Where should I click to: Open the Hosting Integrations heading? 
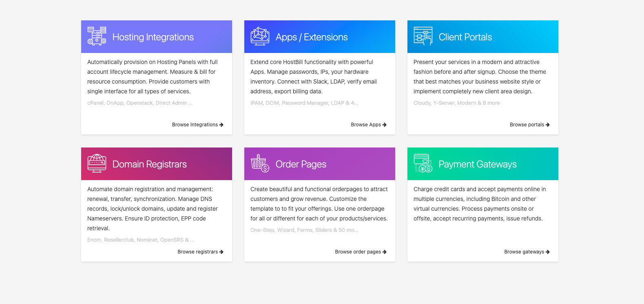(153, 37)
